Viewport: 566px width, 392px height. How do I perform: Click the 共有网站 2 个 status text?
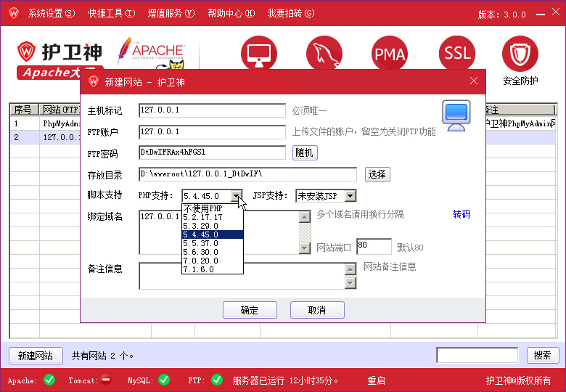click(102, 356)
